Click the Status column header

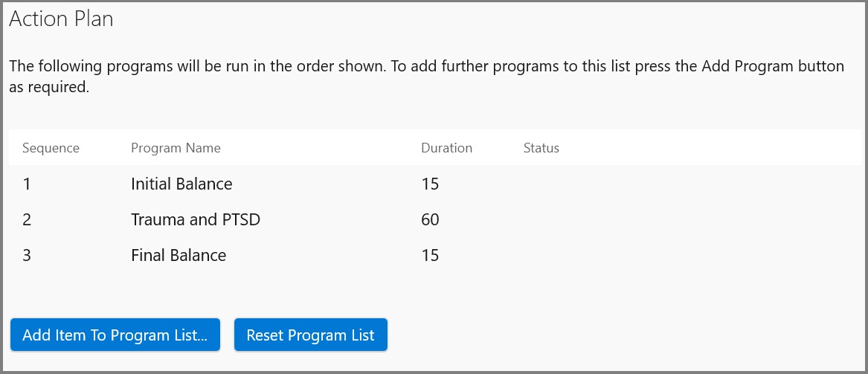click(541, 148)
